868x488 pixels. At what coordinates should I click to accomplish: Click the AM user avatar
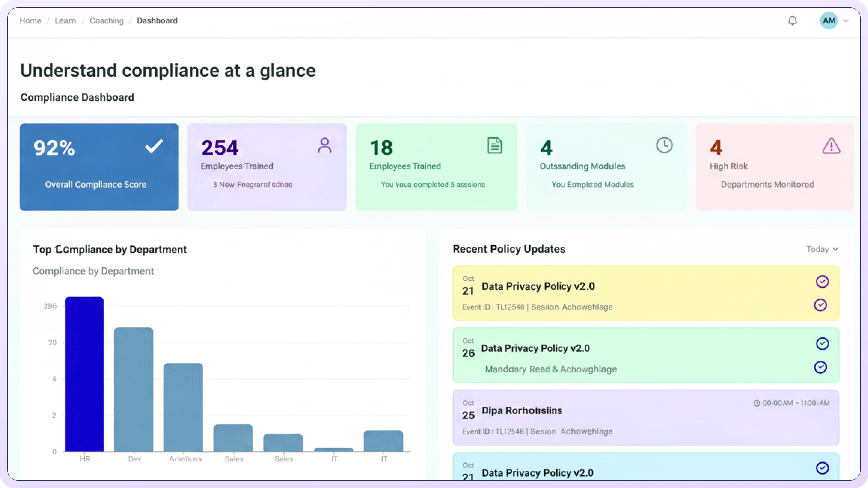[829, 21]
